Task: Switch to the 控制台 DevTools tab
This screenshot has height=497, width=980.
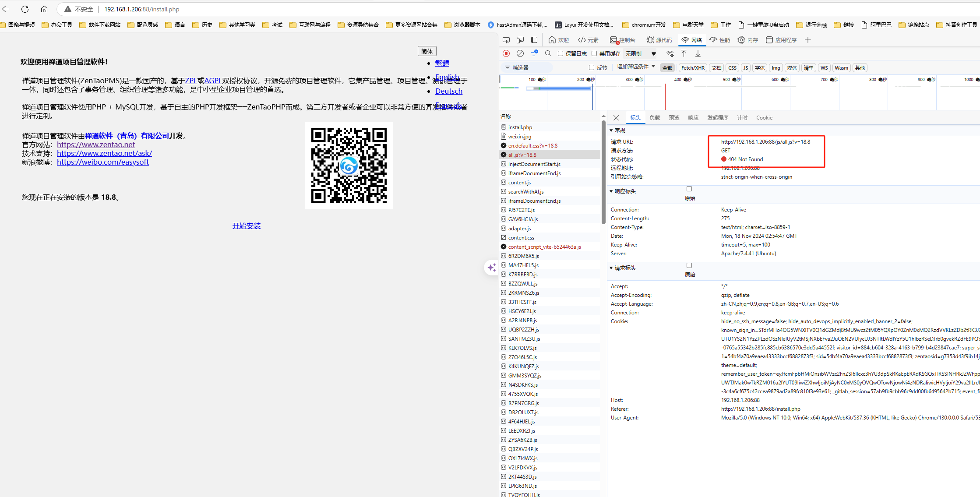Action: 622,40
